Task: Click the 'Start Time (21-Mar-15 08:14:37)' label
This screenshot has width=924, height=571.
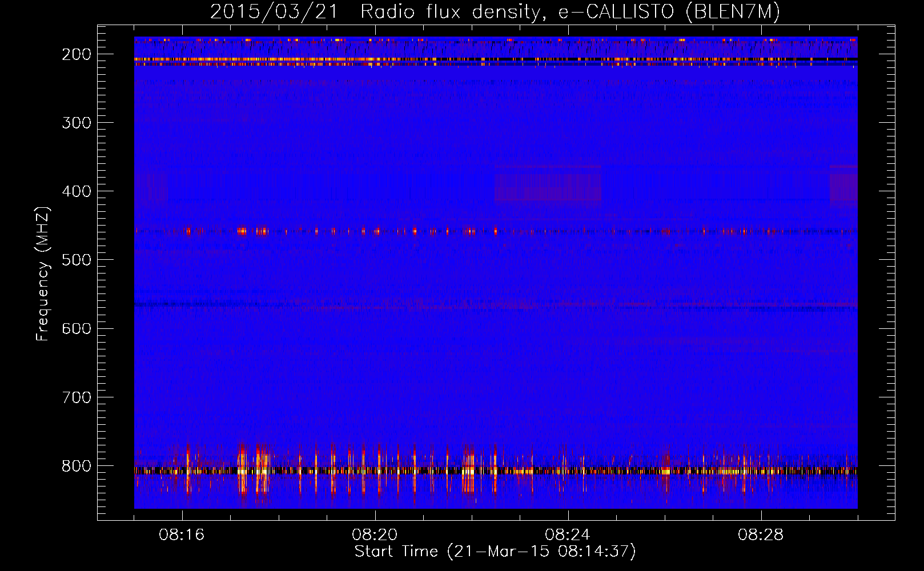Action: coord(495,552)
